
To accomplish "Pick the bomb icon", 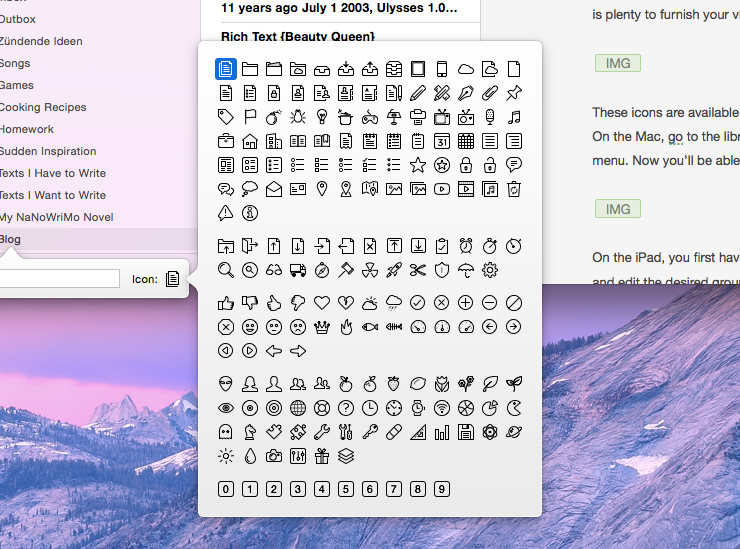I will click(x=274, y=117).
